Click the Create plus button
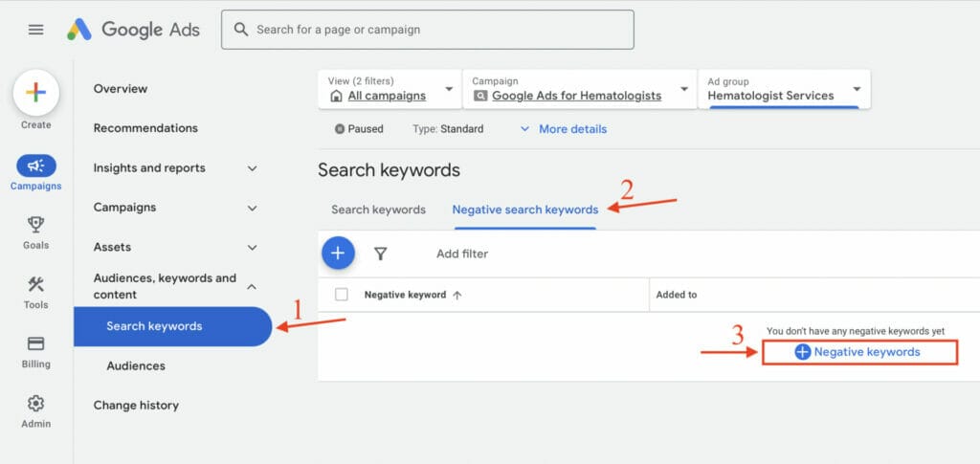 [36, 93]
